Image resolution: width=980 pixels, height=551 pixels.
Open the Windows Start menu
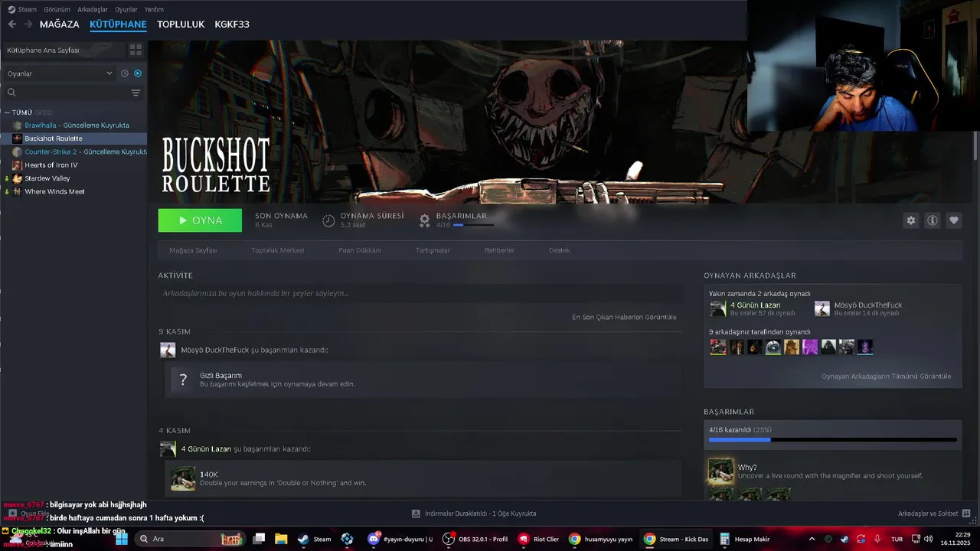click(121, 539)
